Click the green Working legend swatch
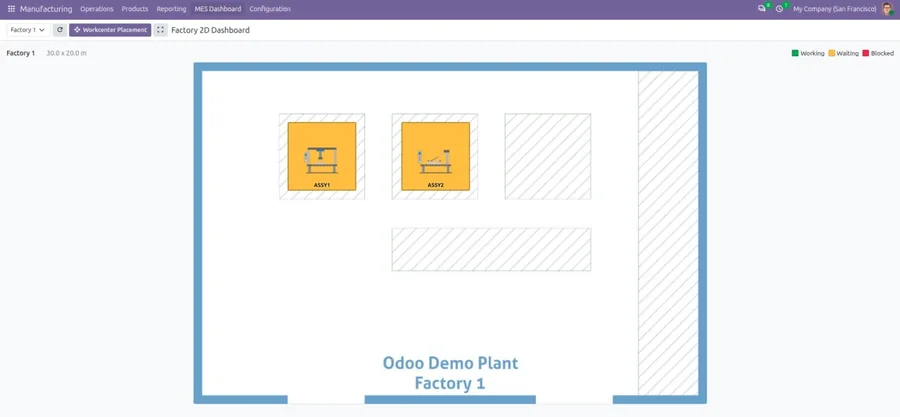 (795, 53)
